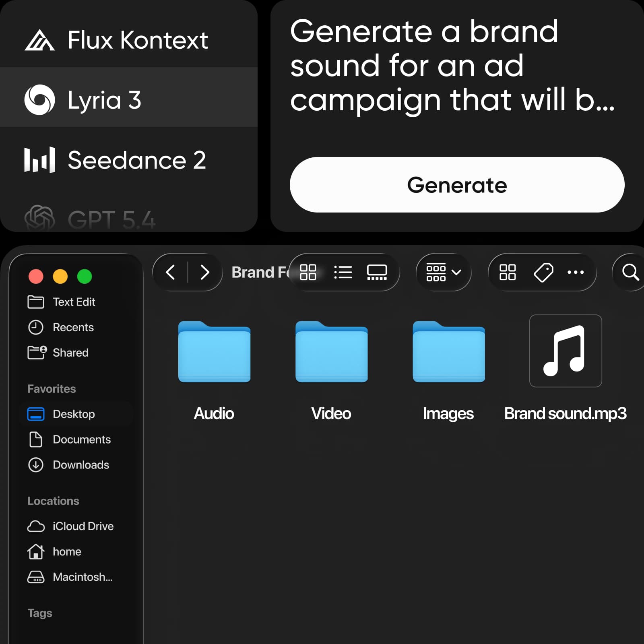
Task: Switch Finder to icon view
Action: [x=308, y=272]
